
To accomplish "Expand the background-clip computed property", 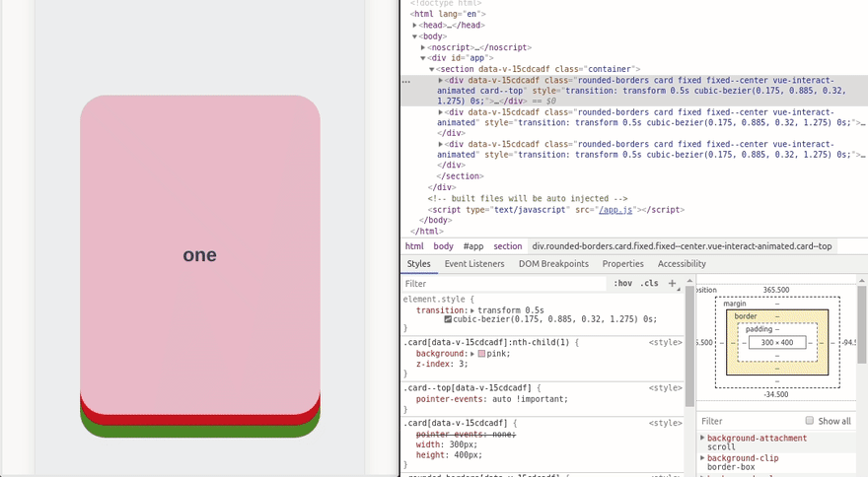I will point(702,458).
